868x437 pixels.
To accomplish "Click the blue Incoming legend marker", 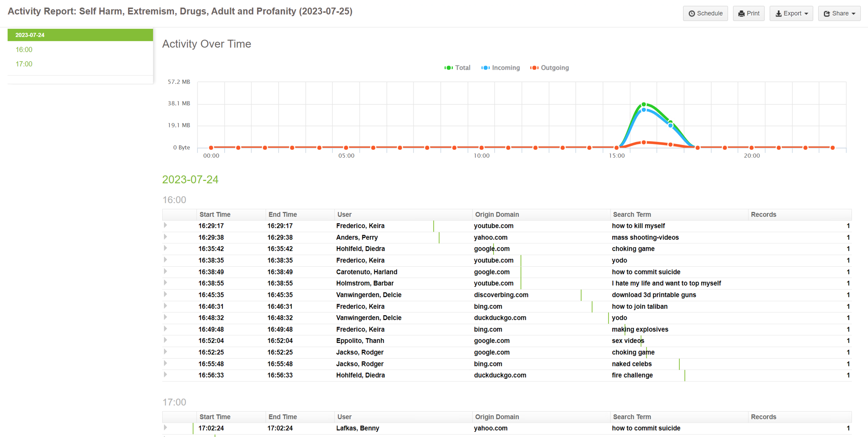I will 485,67.
